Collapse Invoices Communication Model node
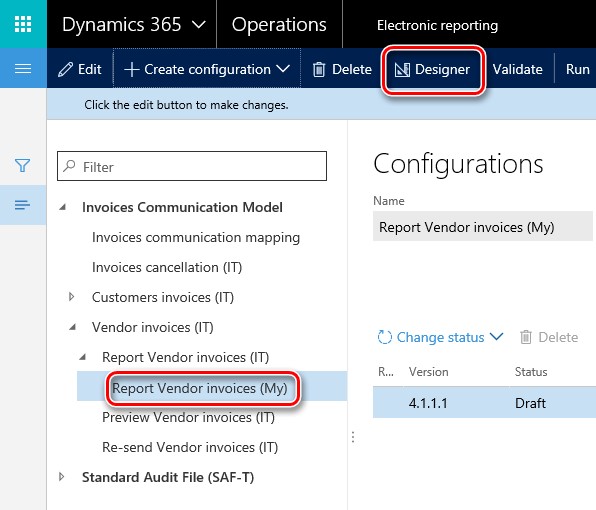596x510 pixels. click(63, 207)
